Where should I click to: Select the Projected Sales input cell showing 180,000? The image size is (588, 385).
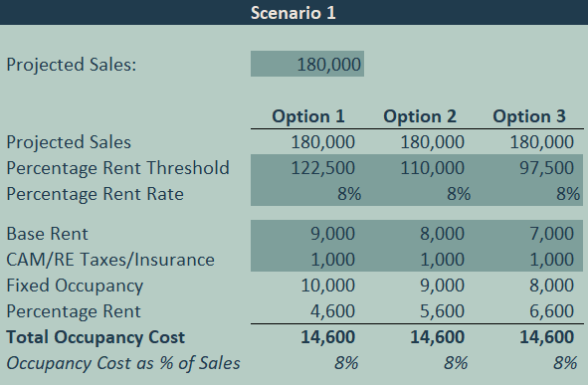(x=307, y=64)
